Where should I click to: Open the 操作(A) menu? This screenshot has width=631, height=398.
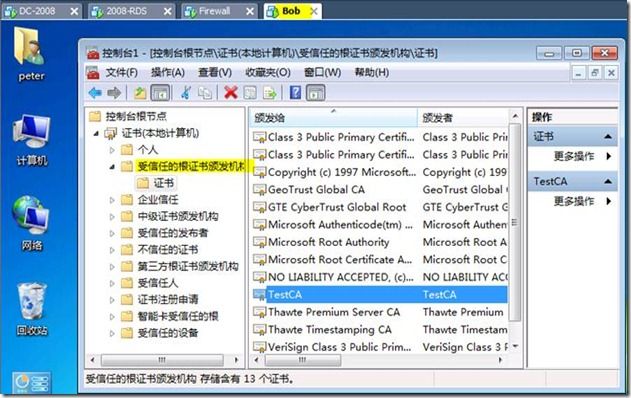coord(168,73)
